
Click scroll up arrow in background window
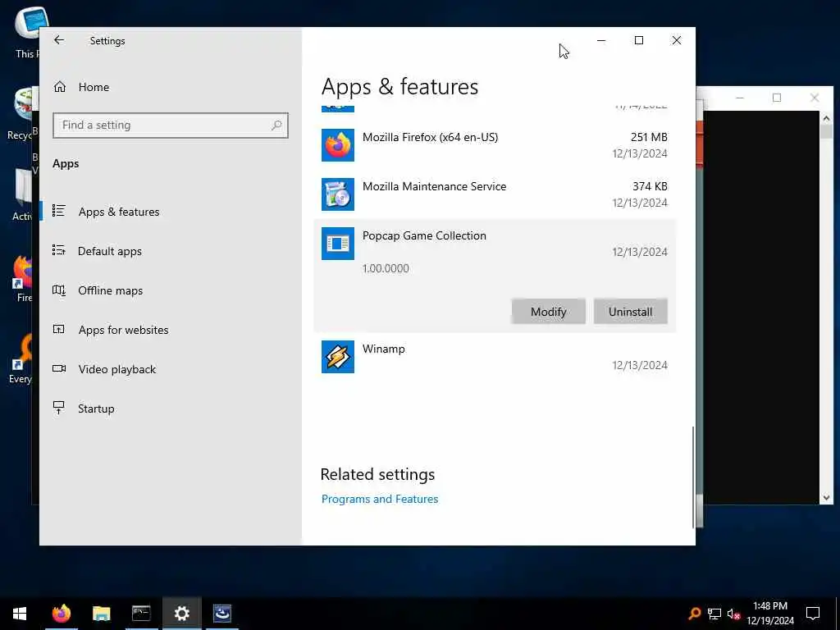click(x=826, y=118)
